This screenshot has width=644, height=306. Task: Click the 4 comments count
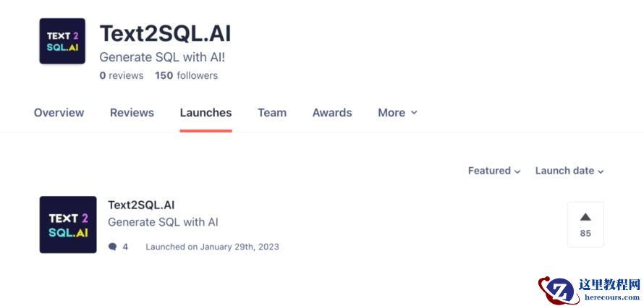click(125, 247)
